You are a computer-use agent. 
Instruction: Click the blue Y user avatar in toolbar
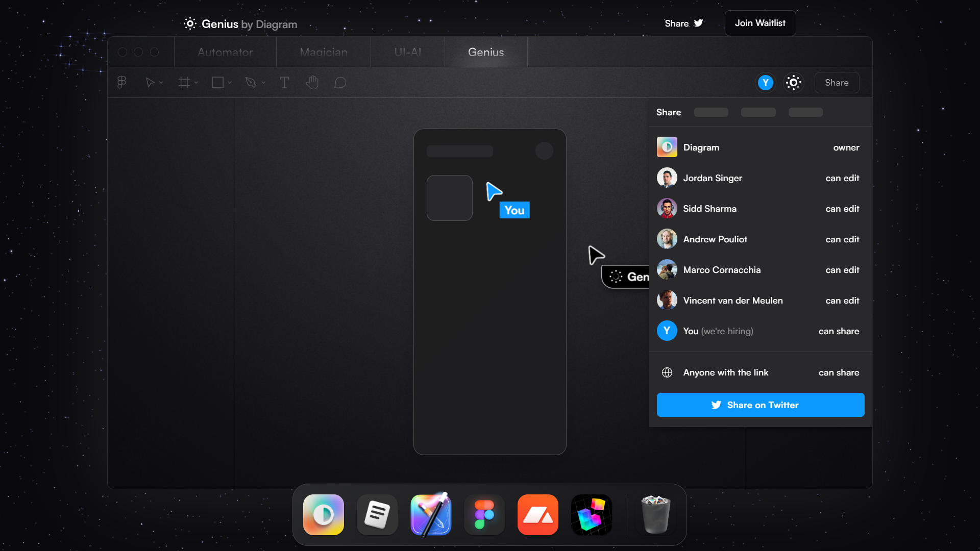(766, 83)
